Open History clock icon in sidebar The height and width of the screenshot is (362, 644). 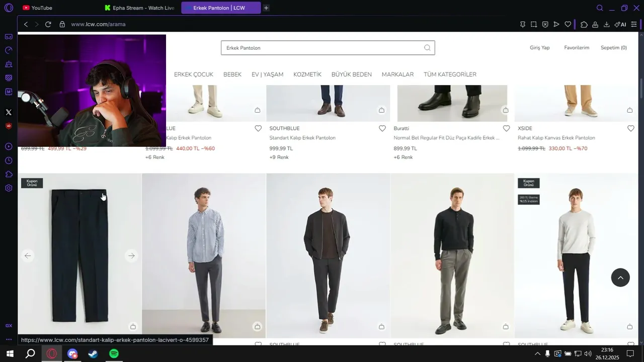pyautogui.click(x=9, y=160)
